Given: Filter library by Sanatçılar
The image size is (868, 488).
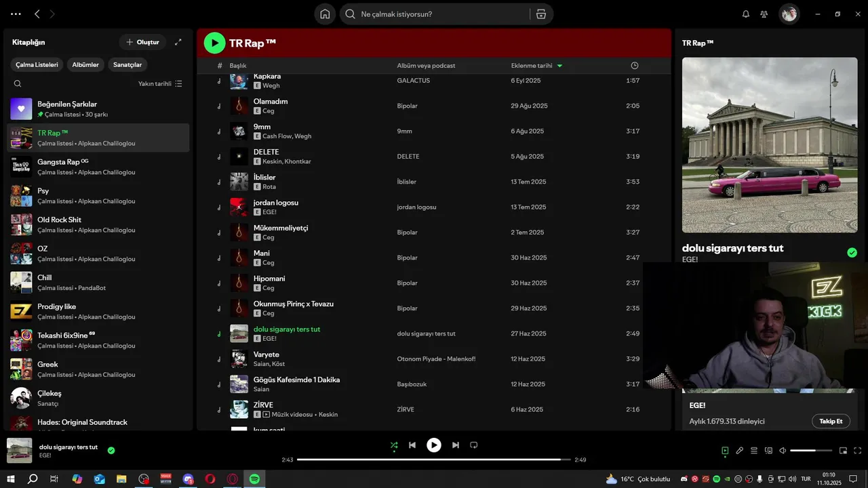Looking at the screenshot, I should pyautogui.click(x=127, y=65).
